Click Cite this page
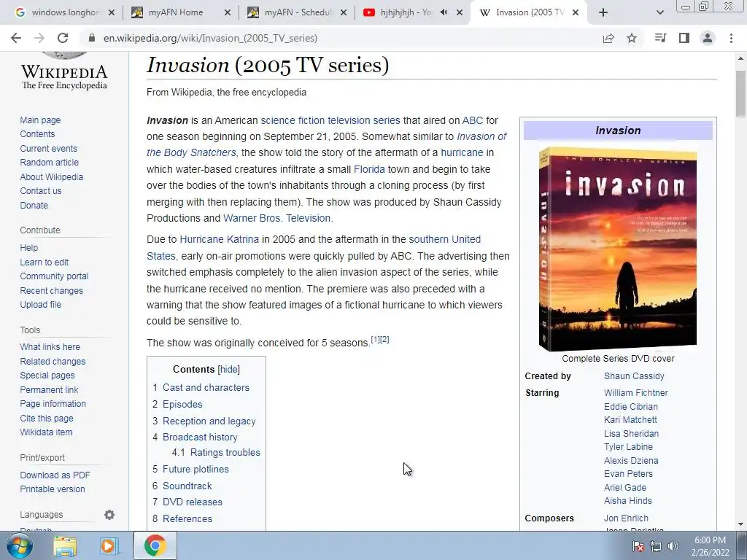The width and height of the screenshot is (747, 560). [47, 418]
